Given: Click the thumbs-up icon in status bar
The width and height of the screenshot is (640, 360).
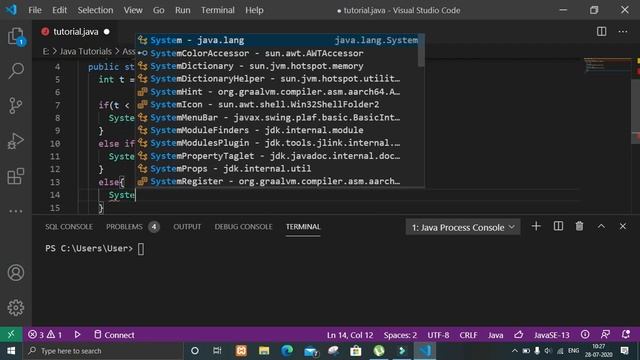Looking at the screenshot, I should pos(518,335).
